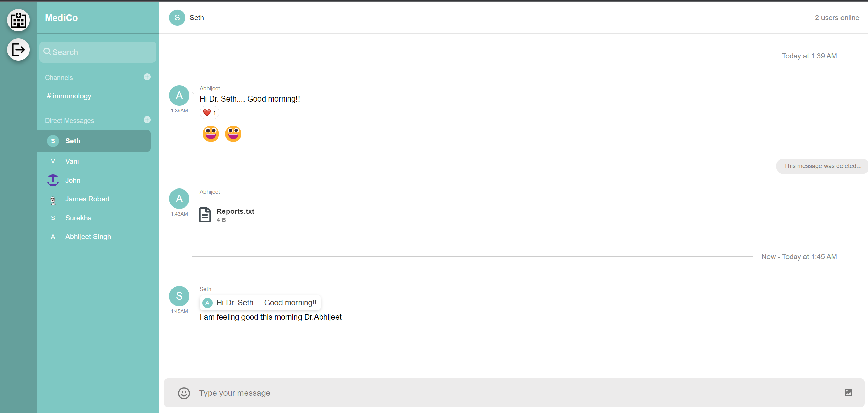The width and height of the screenshot is (868, 413).
Task: Open John's direct message chat
Action: (x=73, y=180)
